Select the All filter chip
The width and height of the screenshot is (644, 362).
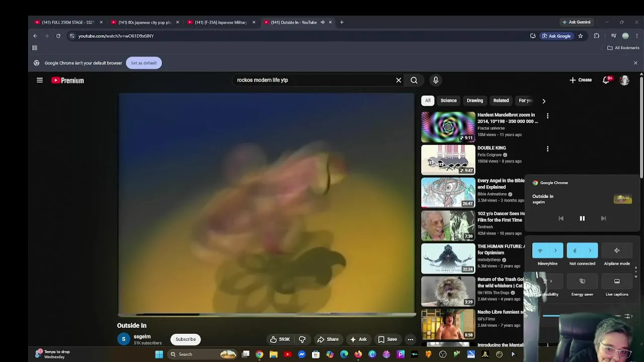428,101
